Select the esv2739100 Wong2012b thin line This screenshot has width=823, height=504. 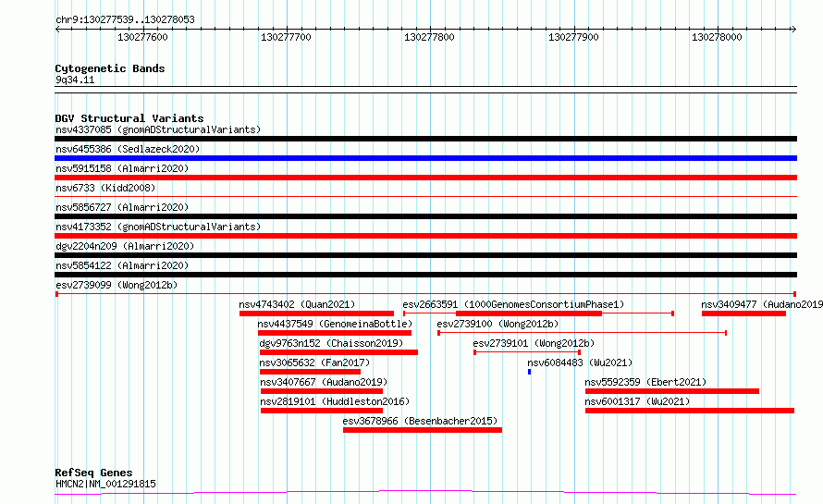pyautogui.click(x=582, y=333)
